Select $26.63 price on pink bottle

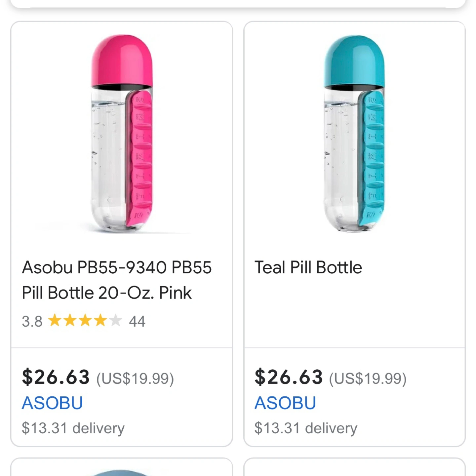click(56, 377)
